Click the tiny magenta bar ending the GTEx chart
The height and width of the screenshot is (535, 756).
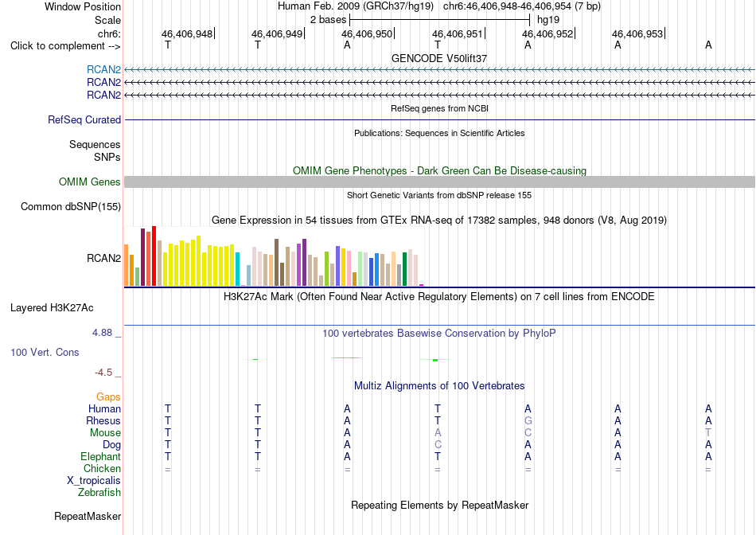point(422,285)
